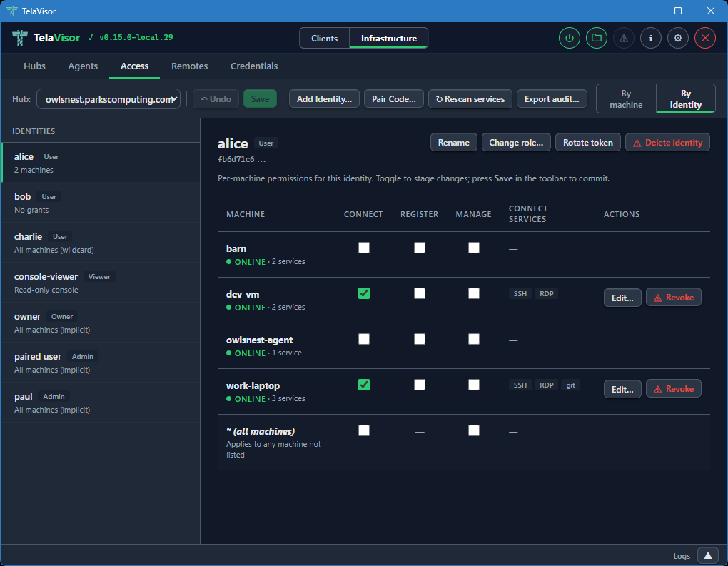Image resolution: width=728 pixels, height=566 pixels.
Task: Toggle Connect for all machines wildcard
Action: click(x=364, y=430)
